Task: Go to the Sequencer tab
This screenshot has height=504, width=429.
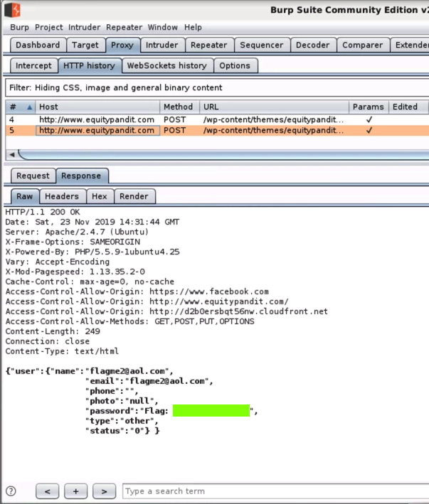Action: point(262,45)
